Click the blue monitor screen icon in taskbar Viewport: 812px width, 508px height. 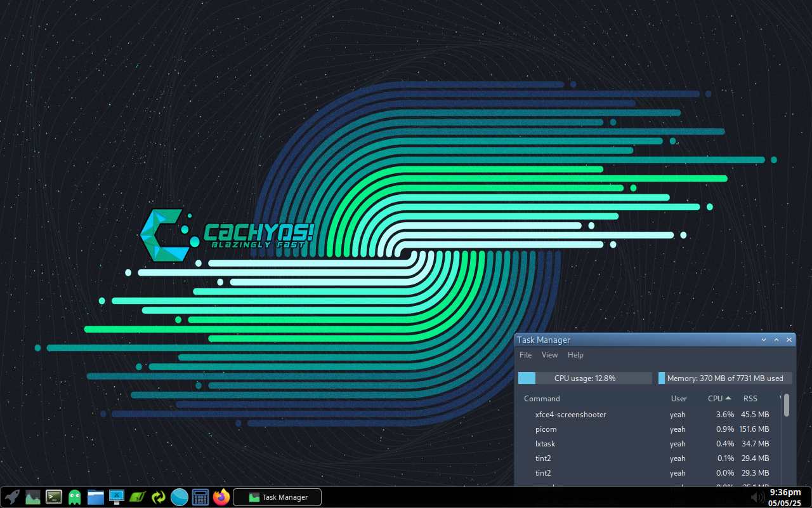point(117,497)
